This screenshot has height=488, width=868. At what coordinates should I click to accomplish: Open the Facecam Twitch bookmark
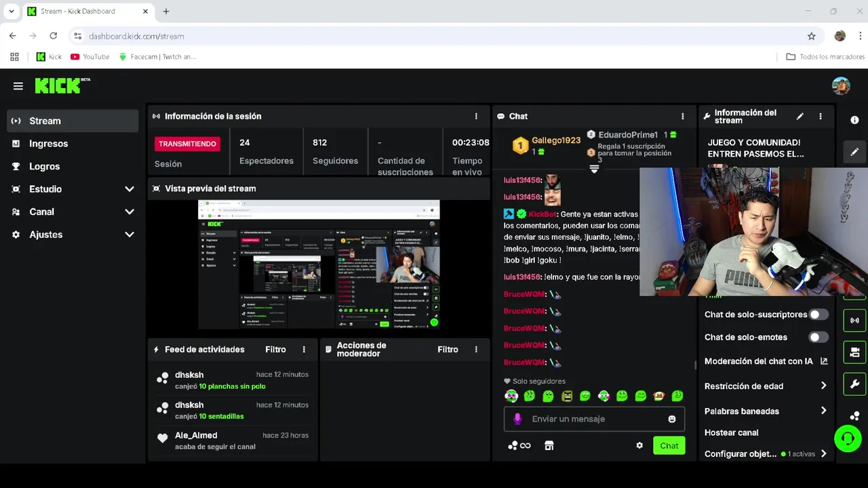point(157,57)
